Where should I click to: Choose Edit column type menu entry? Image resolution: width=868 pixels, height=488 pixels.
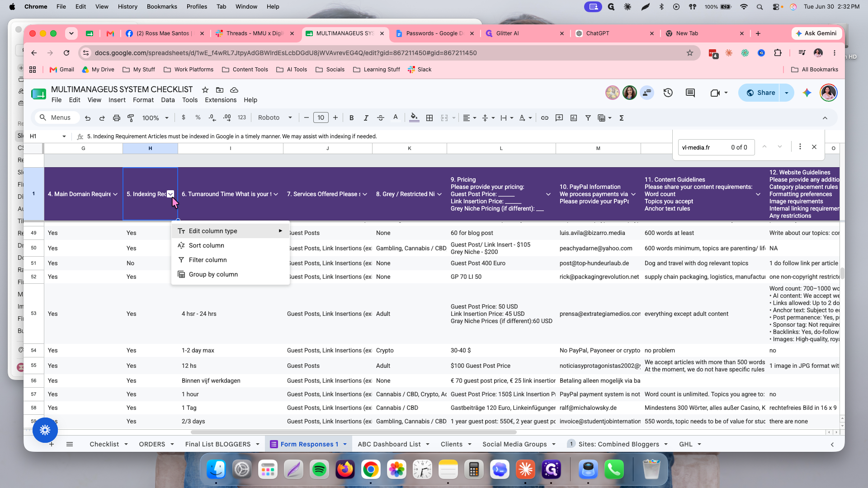point(231,231)
